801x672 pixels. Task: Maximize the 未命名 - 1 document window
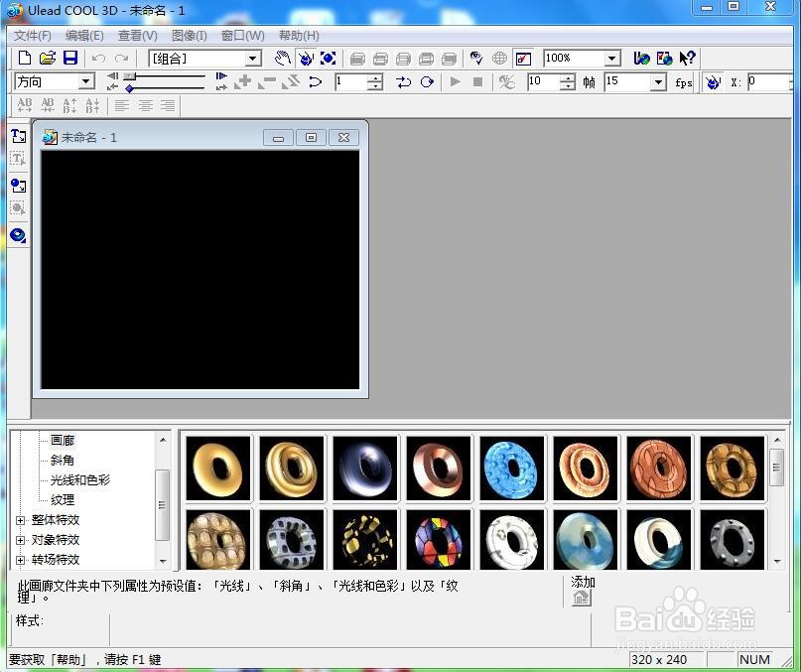pos(311,137)
